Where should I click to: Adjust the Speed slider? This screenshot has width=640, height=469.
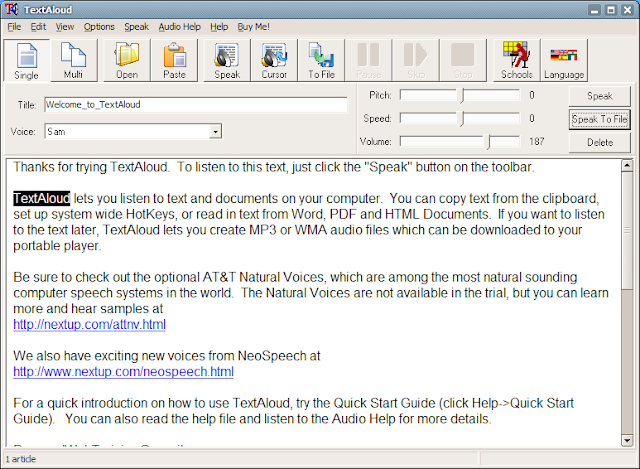pos(460,119)
